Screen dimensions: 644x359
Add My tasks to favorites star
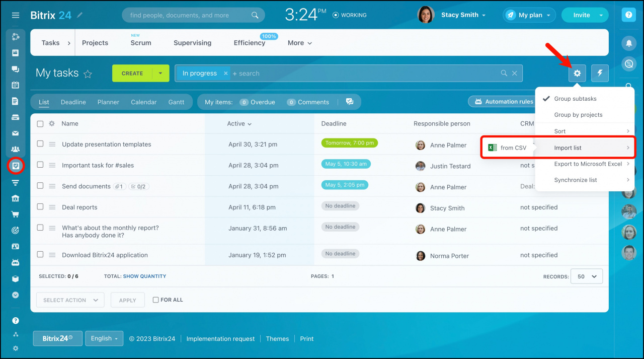88,74
